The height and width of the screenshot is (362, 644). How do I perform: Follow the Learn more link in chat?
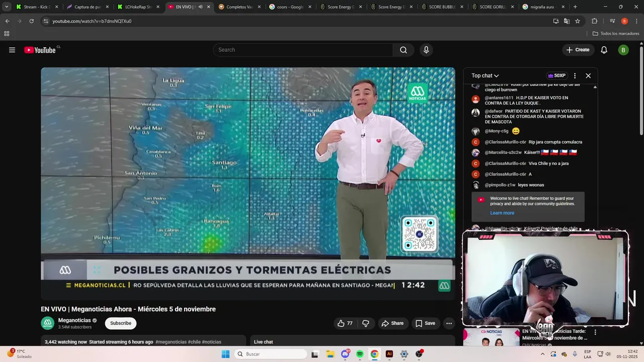pyautogui.click(x=502, y=213)
